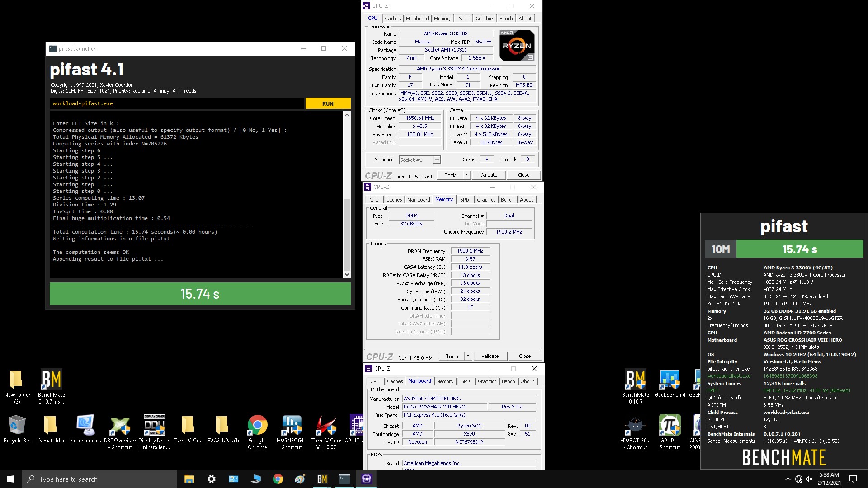Open File Explorer in taskbar
Screen dimensions: 868x488
pyautogui.click(x=189, y=479)
